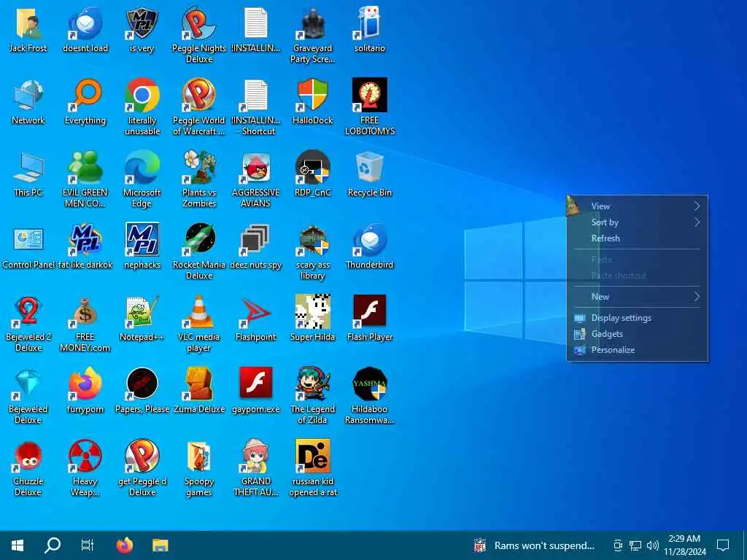Select This PC icon
Screen dimensions: 747x560
(28, 168)
